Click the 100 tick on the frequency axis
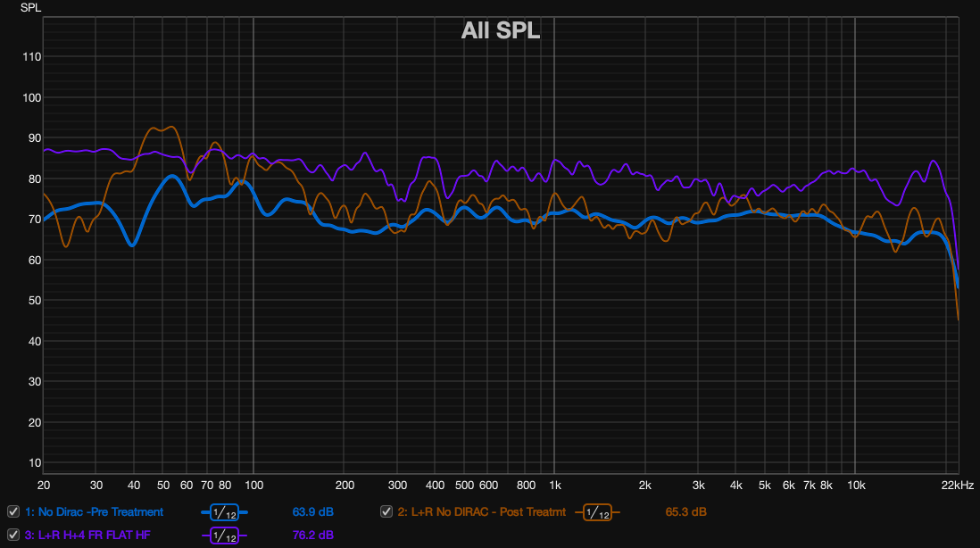 [x=253, y=485]
